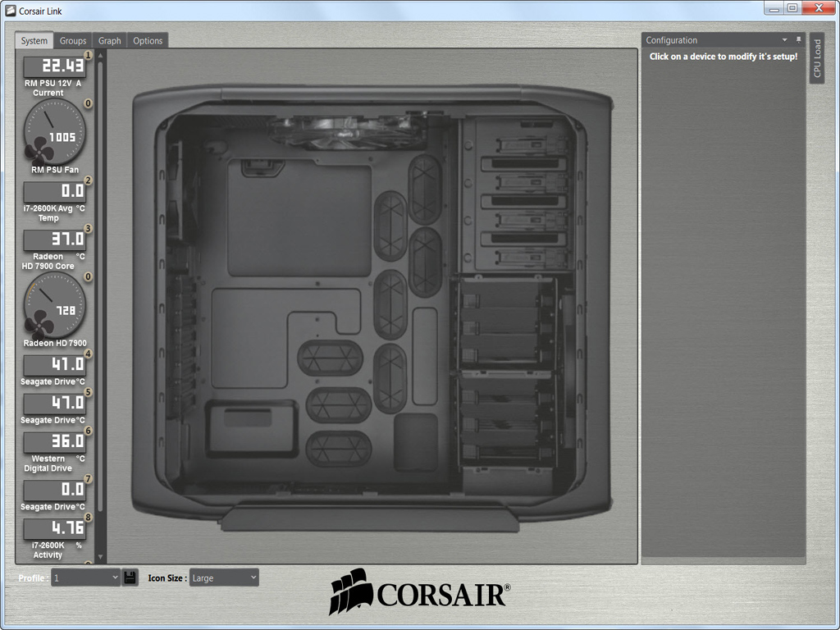The image size is (840, 630).
Task: Open the Options tab
Action: [148, 41]
